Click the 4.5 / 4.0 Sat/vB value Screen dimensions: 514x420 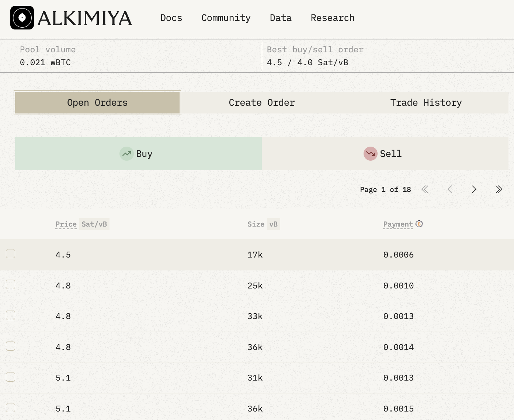308,62
